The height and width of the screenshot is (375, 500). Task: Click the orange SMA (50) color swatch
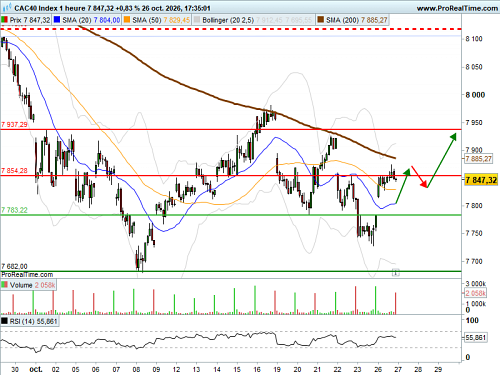pos(127,20)
